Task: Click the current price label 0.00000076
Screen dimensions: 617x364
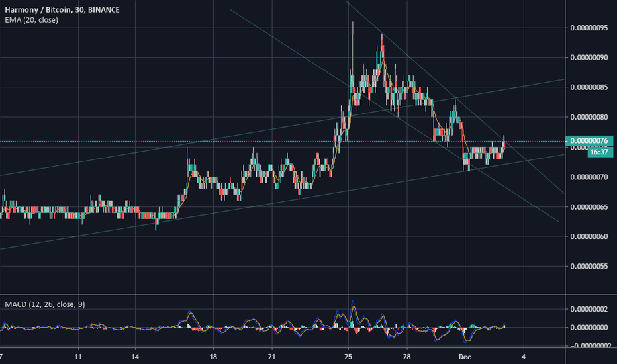Action: [x=589, y=141]
